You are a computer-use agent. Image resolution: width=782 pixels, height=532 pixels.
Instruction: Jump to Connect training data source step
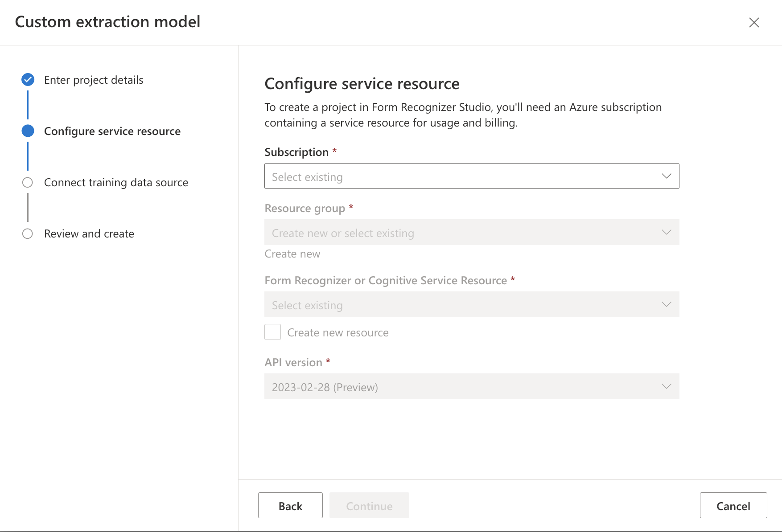click(x=116, y=182)
